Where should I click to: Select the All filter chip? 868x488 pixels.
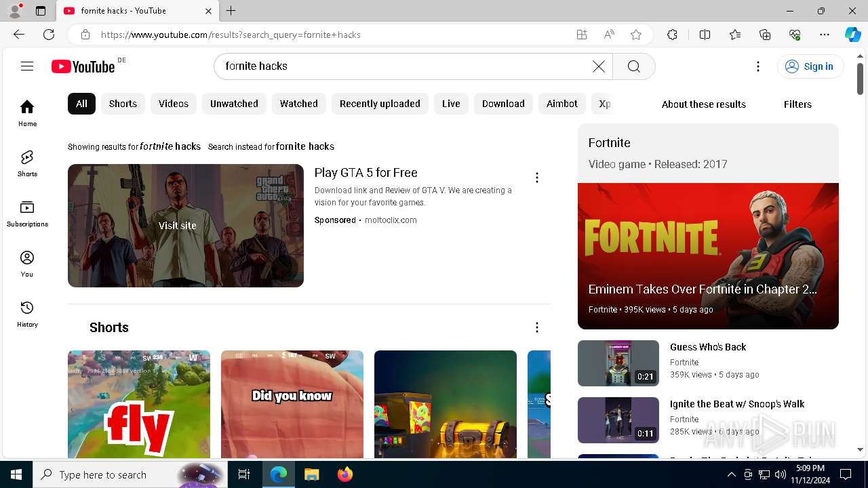pyautogui.click(x=81, y=104)
